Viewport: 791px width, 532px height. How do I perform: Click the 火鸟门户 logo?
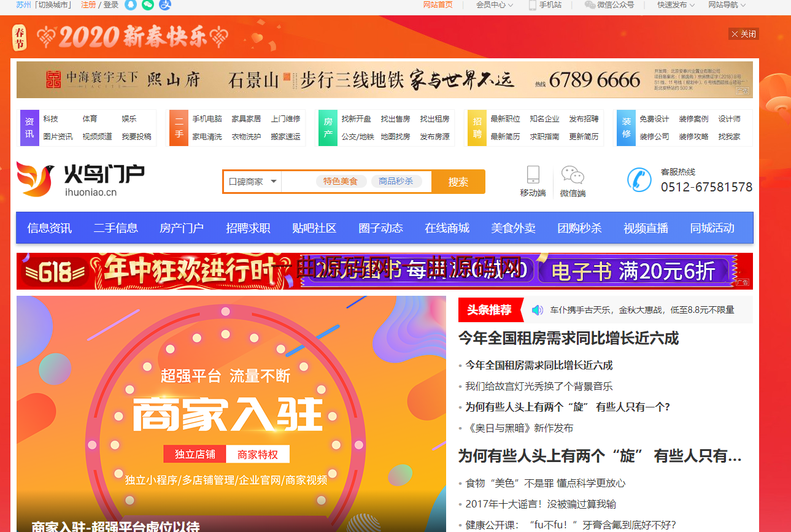80,179
